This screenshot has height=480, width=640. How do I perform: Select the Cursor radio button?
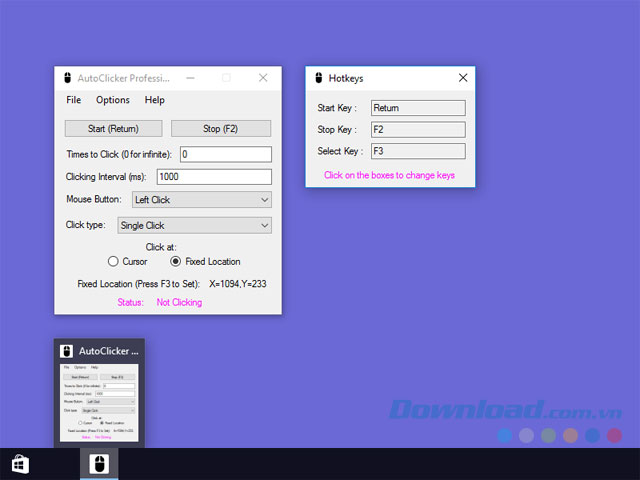113,261
